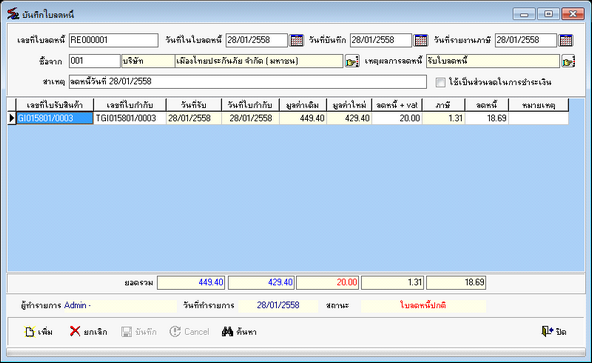The image size is (592, 363).
Task: Click the เลขที่ใบลดหนี้ field RE000001
Action: point(114,40)
